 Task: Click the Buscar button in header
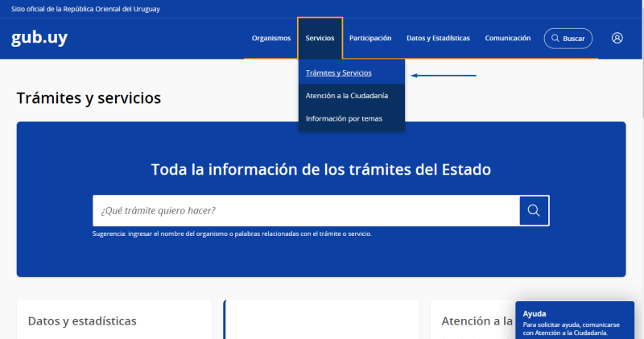(x=568, y=38)
